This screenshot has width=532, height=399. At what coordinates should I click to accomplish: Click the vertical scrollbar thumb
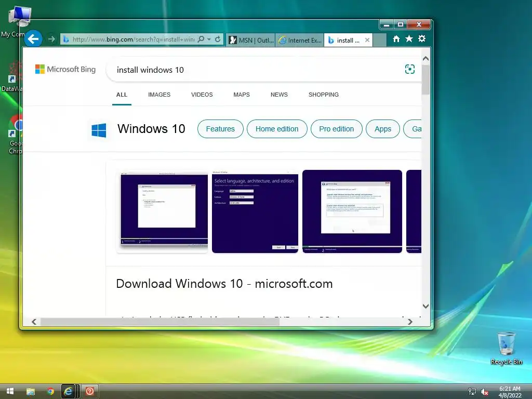(x=426, y=79)
